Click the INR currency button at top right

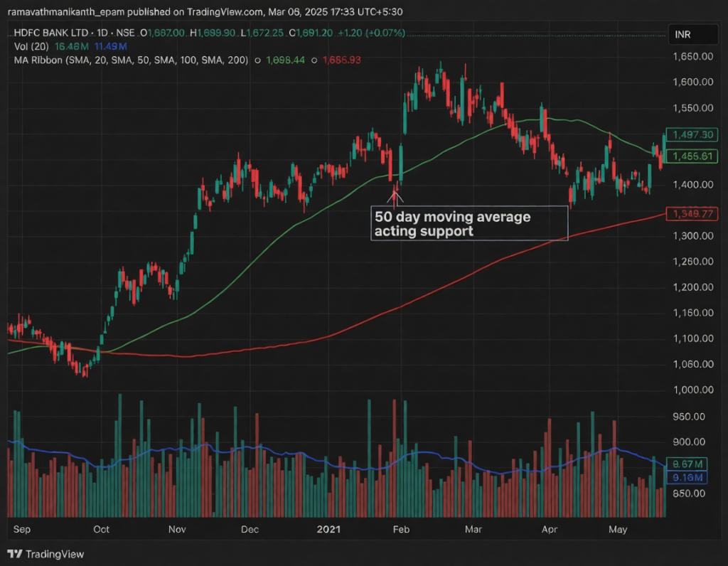[x=693, y=33]
